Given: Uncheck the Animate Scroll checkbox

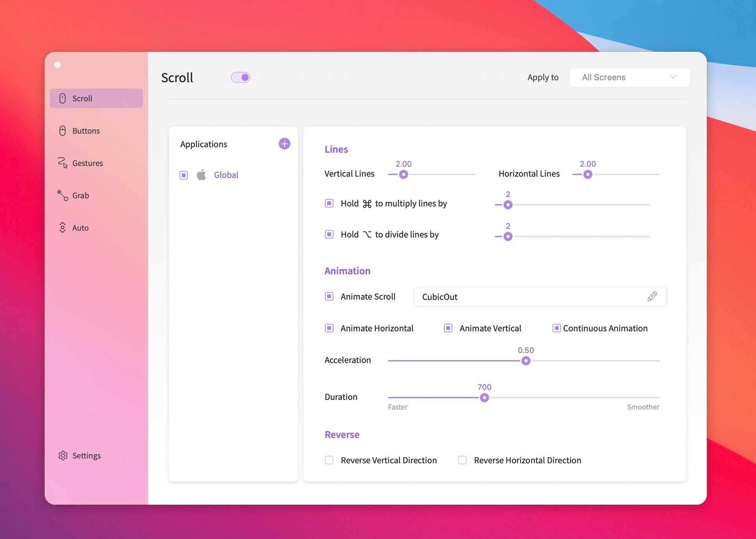Looking at the screenshot, I should (x=329, y=297).
